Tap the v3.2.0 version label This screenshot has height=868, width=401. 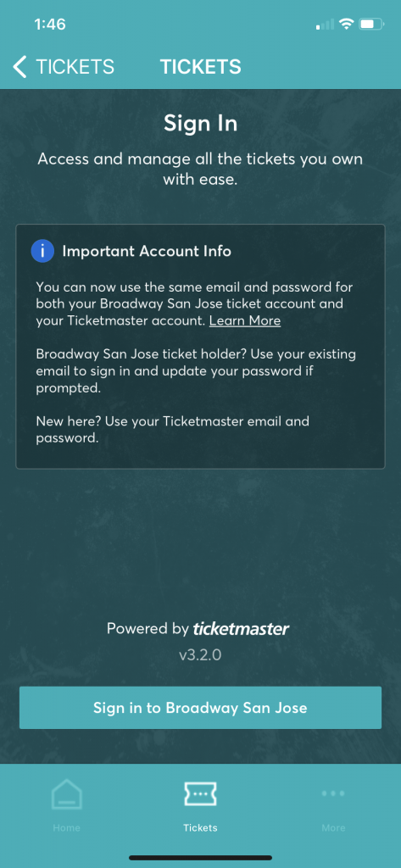(200, 655)
